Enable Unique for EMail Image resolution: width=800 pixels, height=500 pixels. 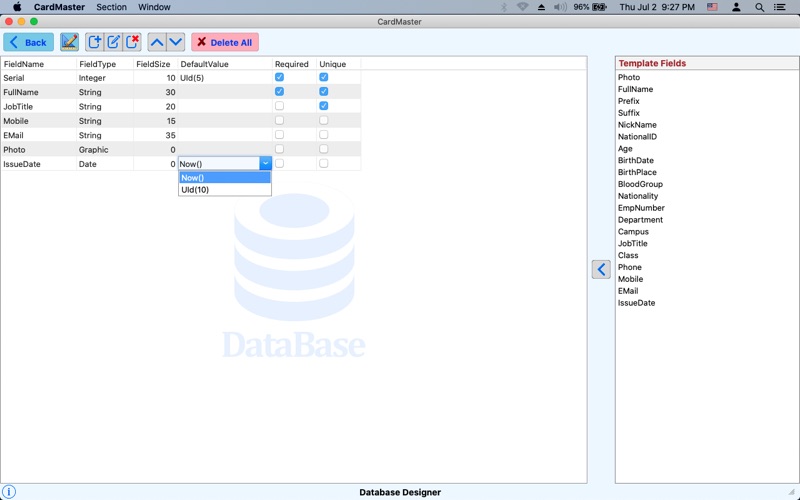click(323, 135)
